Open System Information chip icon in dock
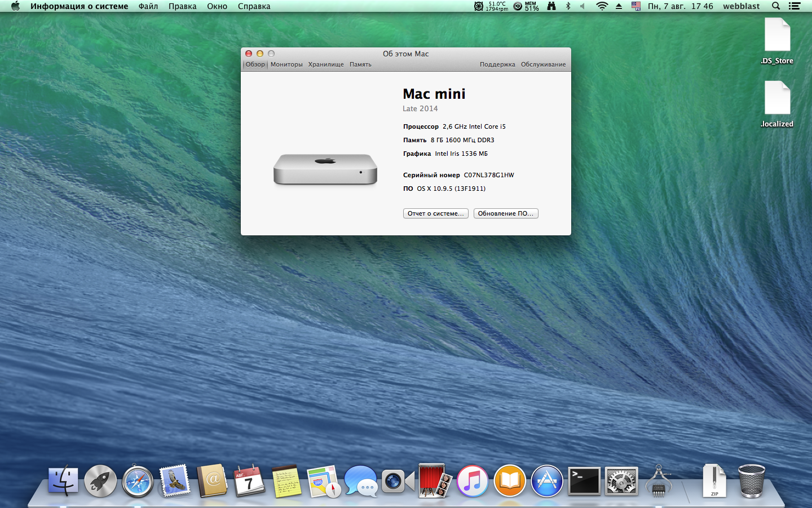This screenshot has width=812, height=508. click(659, 481)
